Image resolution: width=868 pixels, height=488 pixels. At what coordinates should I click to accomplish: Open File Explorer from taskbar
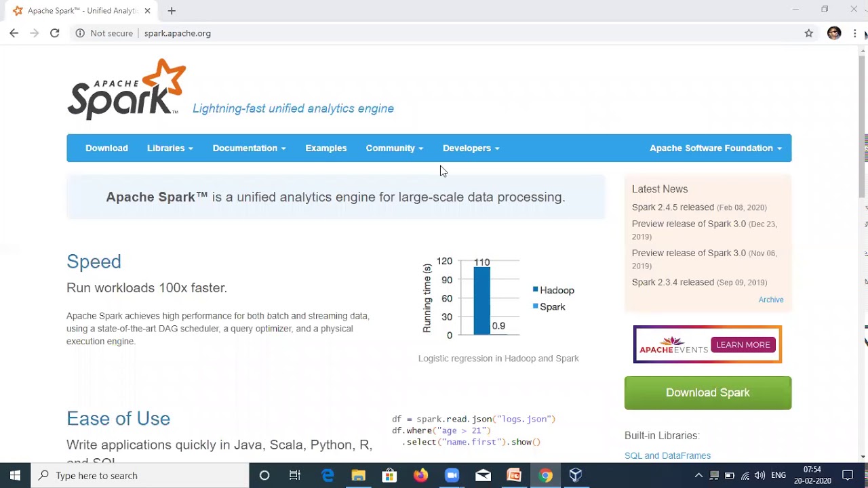(x=358, y=475)
